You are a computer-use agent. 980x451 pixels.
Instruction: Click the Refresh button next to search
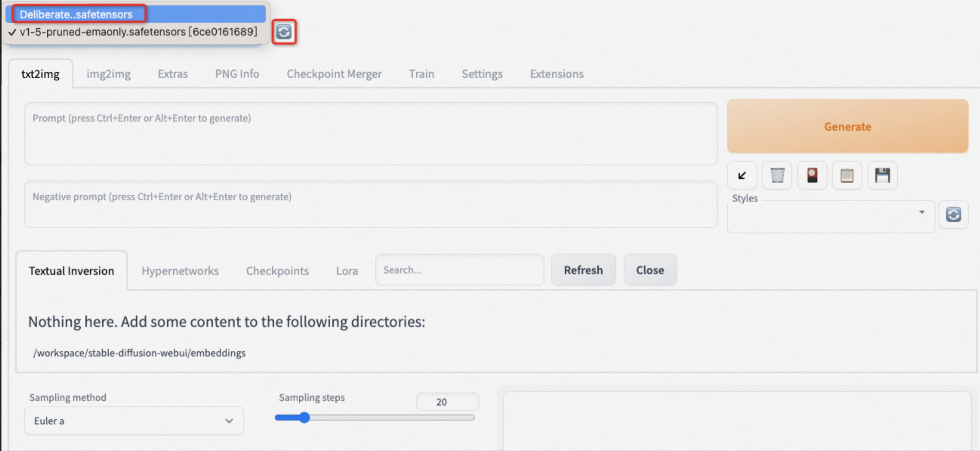(x=583, y=270)
